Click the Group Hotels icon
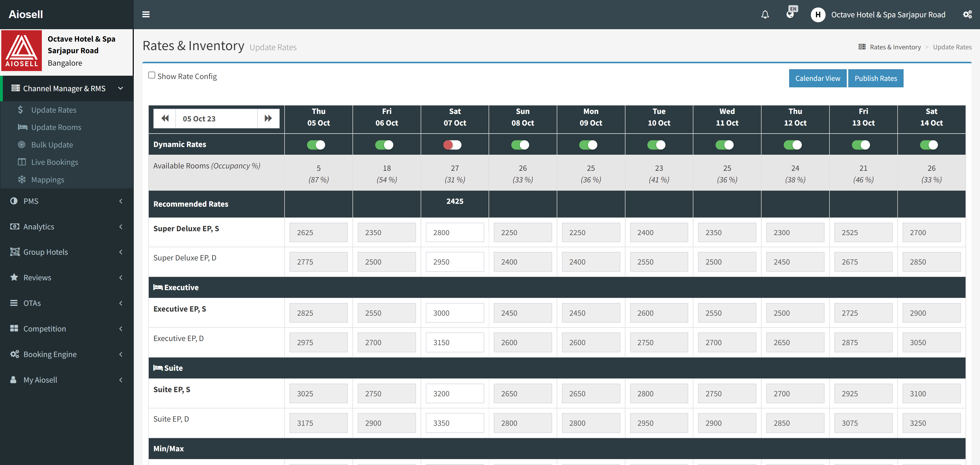This screenshot has width=980, height=465. point(14,252)
